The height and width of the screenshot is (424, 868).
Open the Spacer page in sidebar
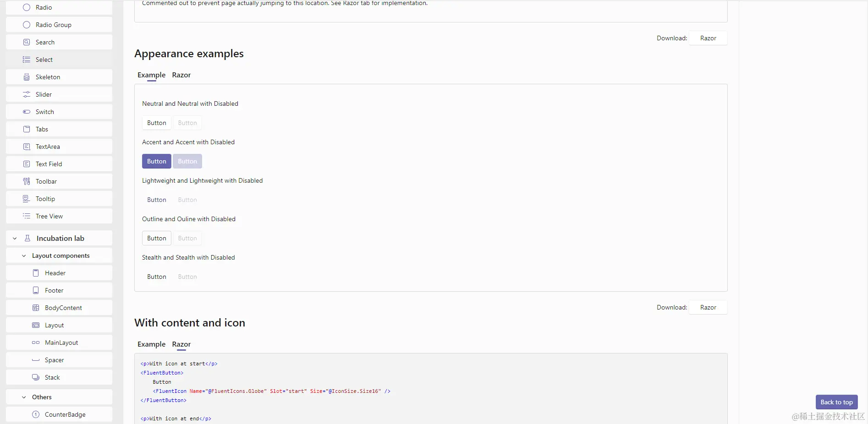pyautogui.click(x=59, y=360)
